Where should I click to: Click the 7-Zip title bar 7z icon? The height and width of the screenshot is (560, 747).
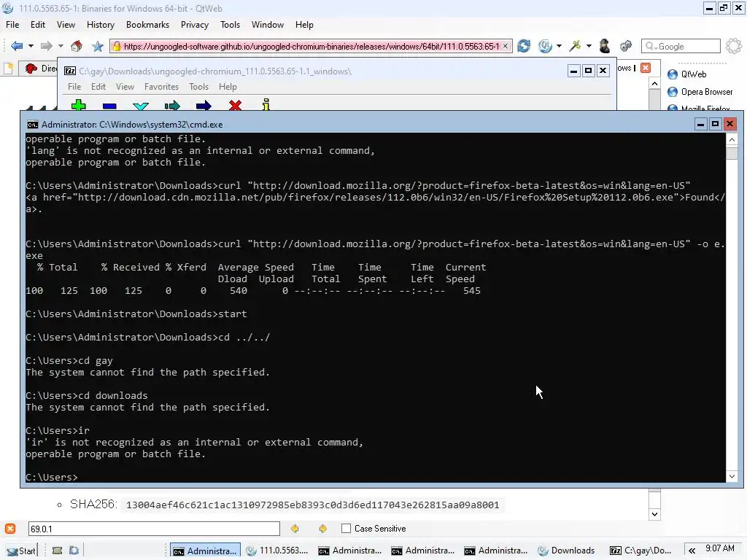click(69, 71)
